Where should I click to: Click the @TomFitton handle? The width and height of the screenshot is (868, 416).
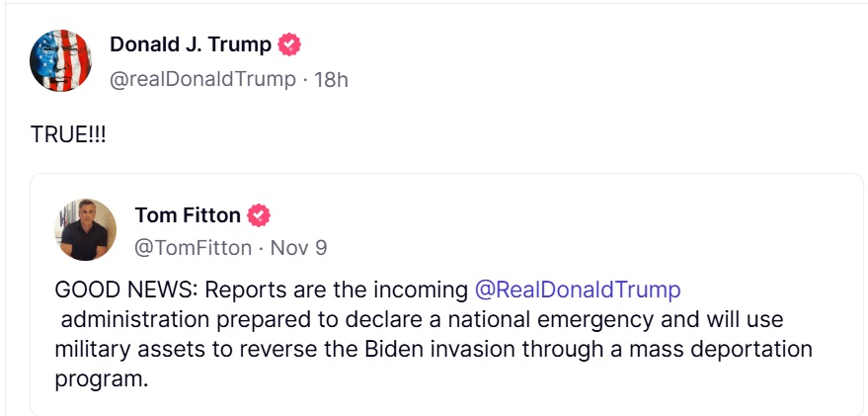tap(193, 247)
